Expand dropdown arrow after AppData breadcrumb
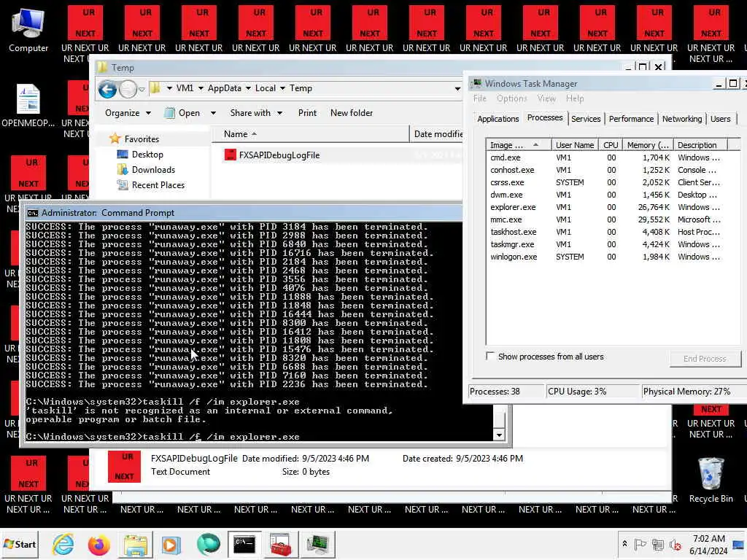 pyautogui.click(x=248, y=88)
